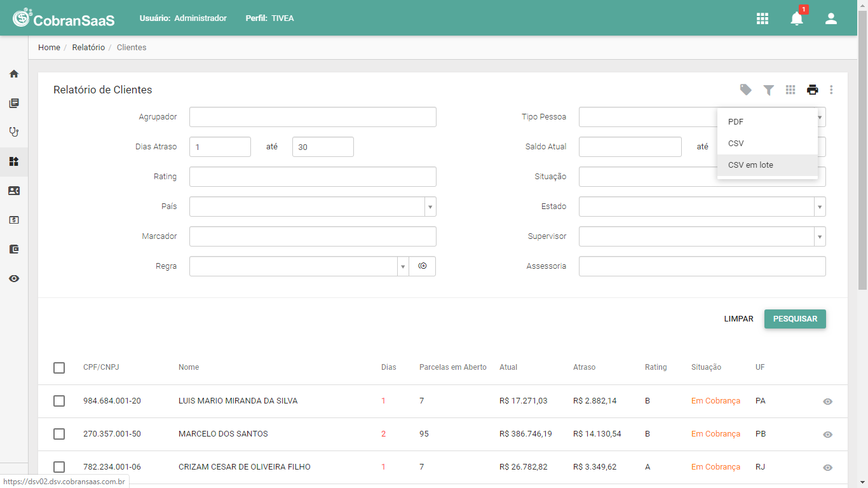Click the Assessoria input field
Viewport: 868px width, 488px height.
702,266
